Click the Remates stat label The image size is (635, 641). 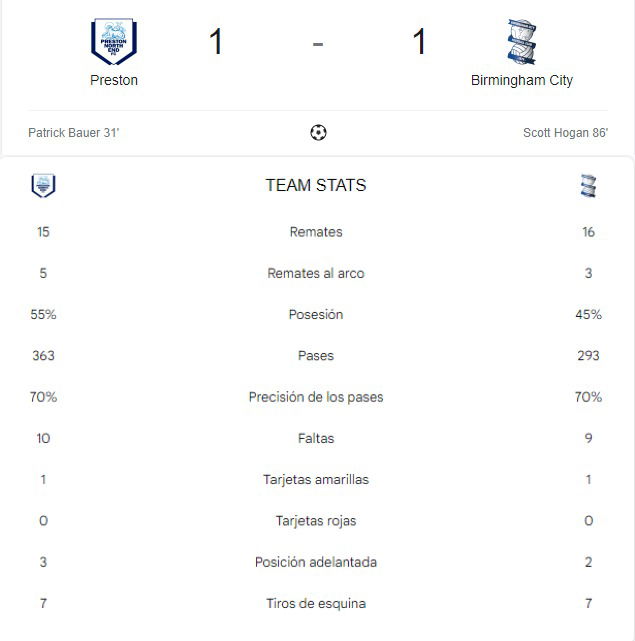coord(316,232)
